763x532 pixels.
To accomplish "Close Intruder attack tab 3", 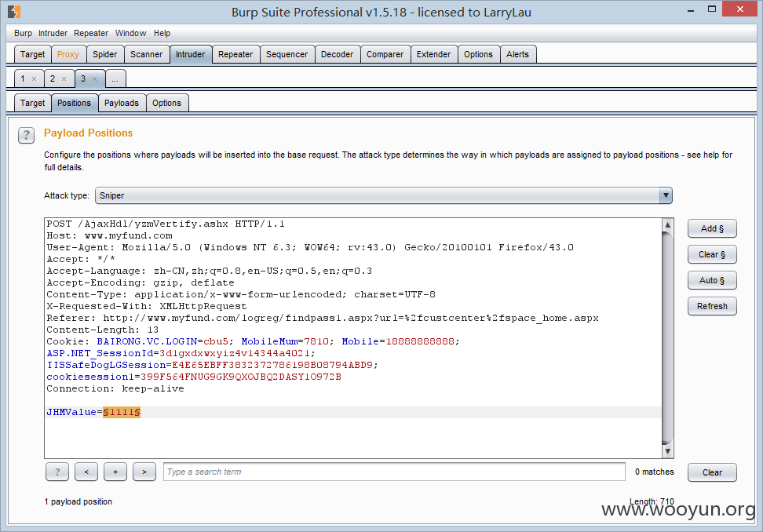I will click(94, 78).
